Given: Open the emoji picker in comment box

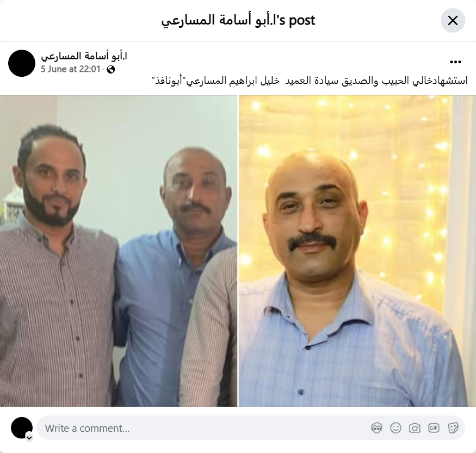Looking at the screenshot, I should (395, 428).
